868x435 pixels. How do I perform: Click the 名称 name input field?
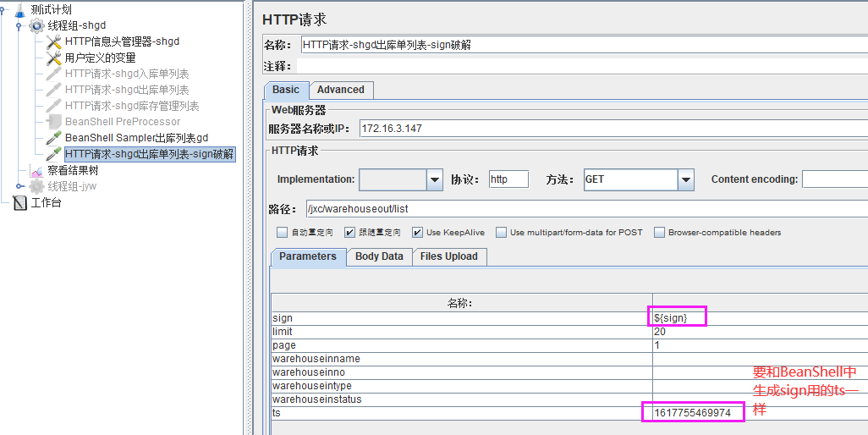pyautogui.click(x=584, y=46)
